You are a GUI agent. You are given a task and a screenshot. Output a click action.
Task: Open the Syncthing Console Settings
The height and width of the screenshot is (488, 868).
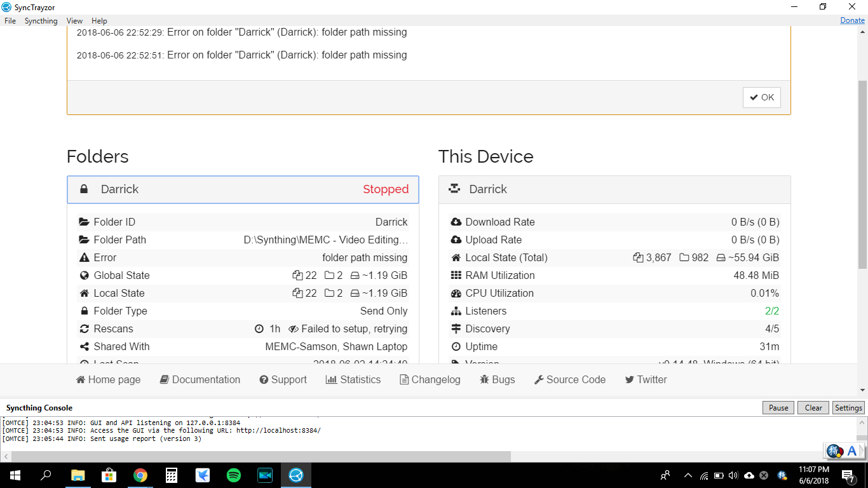(x=848, y=408)
